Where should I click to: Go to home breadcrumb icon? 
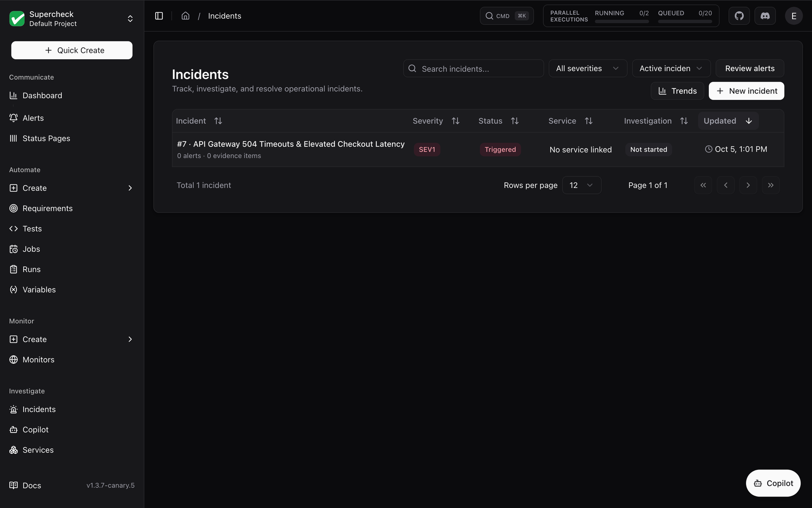[x=185, y=16]
